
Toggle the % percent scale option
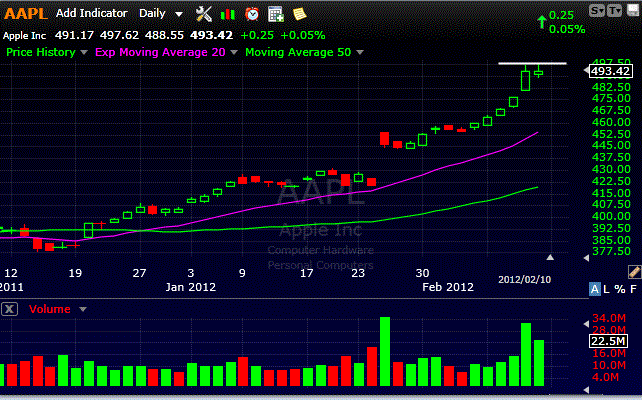tap(619, 289)
